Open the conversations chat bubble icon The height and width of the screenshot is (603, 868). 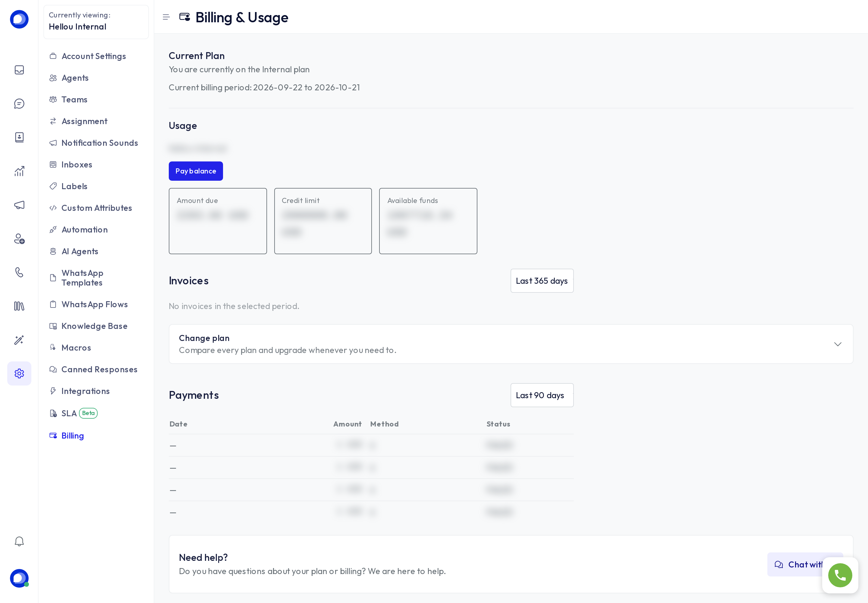19,104
